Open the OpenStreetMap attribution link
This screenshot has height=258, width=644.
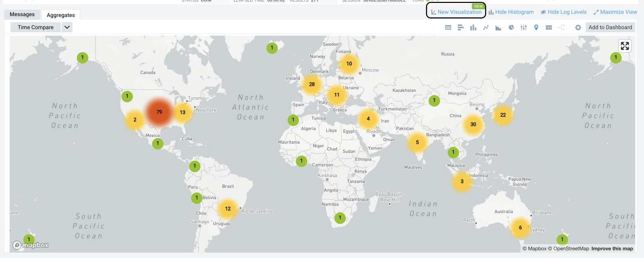569,249
